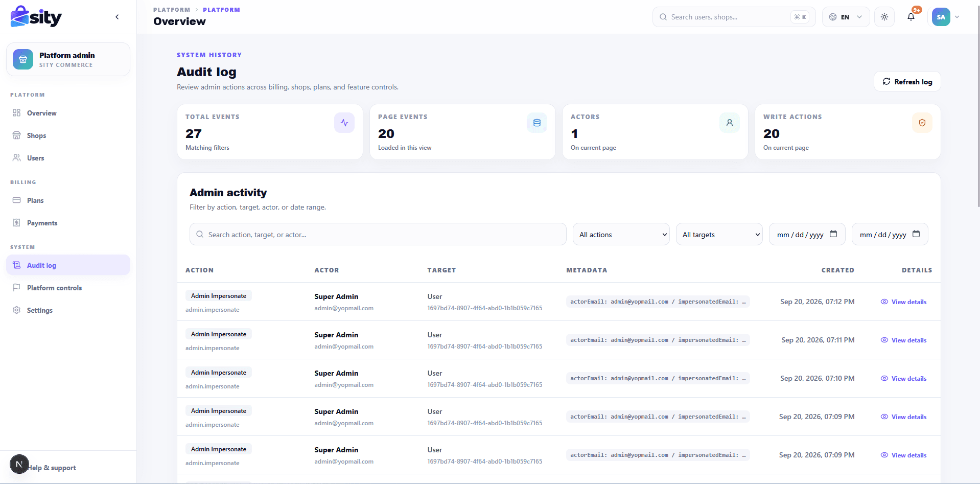Viewport: 980px width, 484px height.
Task: Open notifications with the bell icon
Action: (x=911, y=17)
